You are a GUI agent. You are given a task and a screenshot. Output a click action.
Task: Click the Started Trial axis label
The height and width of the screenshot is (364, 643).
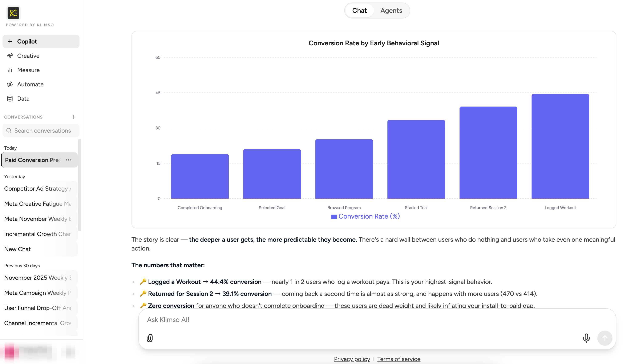[416, 208]
